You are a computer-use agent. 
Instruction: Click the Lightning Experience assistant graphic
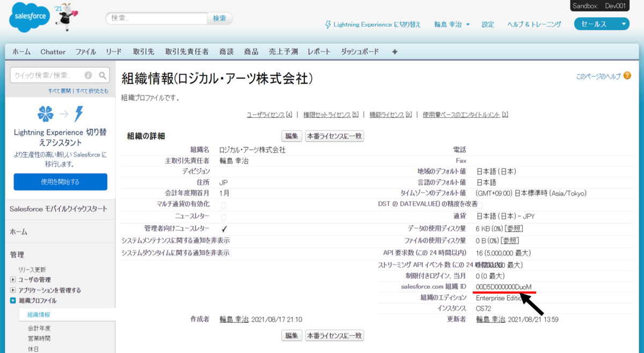(x=61, y=114)
